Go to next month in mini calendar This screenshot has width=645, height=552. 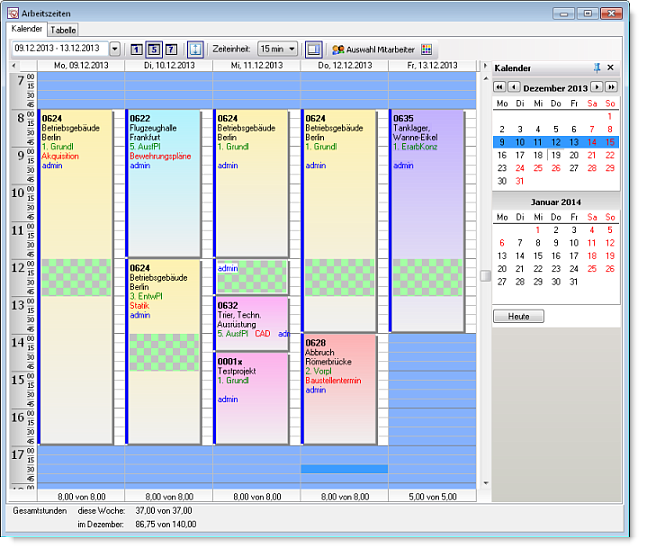pyautogui.click(x=596, y=87)
